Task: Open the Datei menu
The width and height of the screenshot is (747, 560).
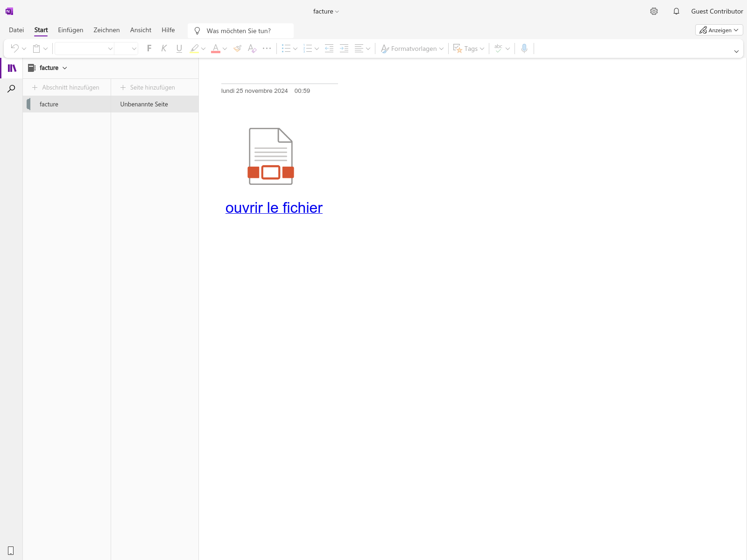Action: [16, 30]
